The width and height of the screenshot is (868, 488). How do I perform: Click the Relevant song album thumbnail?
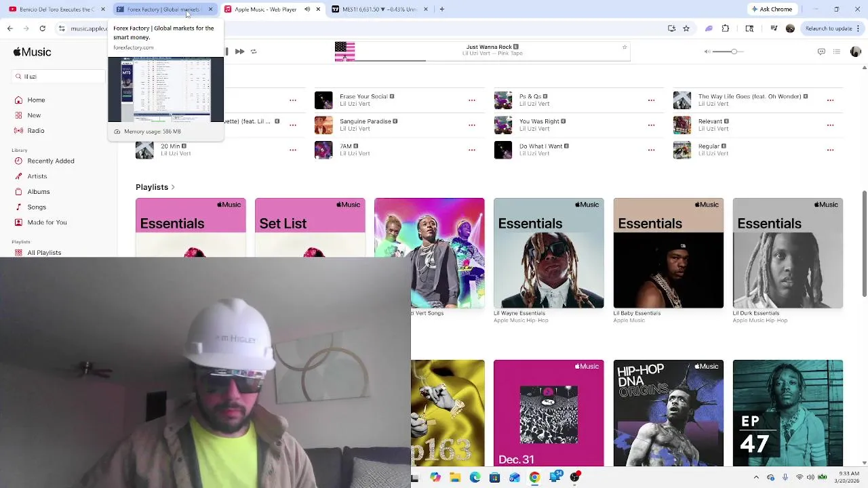click(x=682, y=125)
